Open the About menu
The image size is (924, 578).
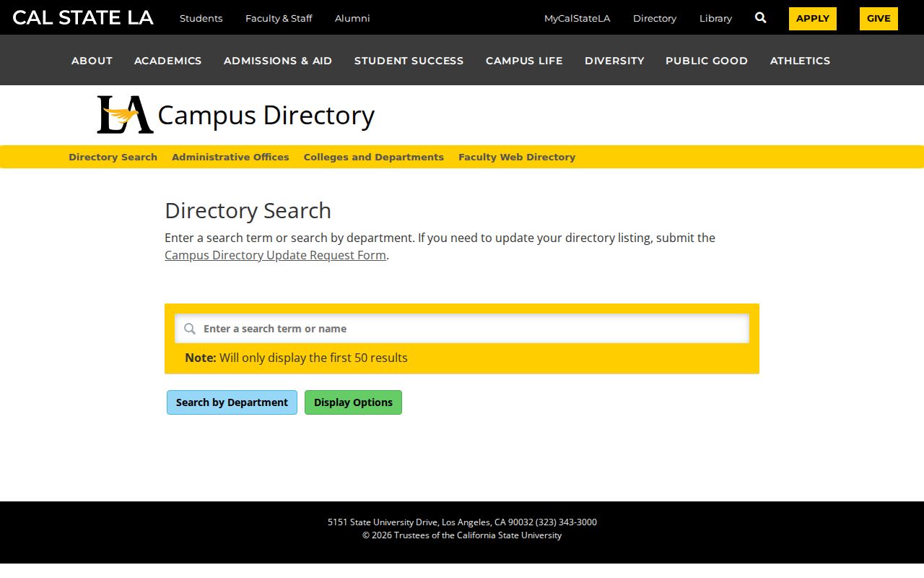coord(92,61)
